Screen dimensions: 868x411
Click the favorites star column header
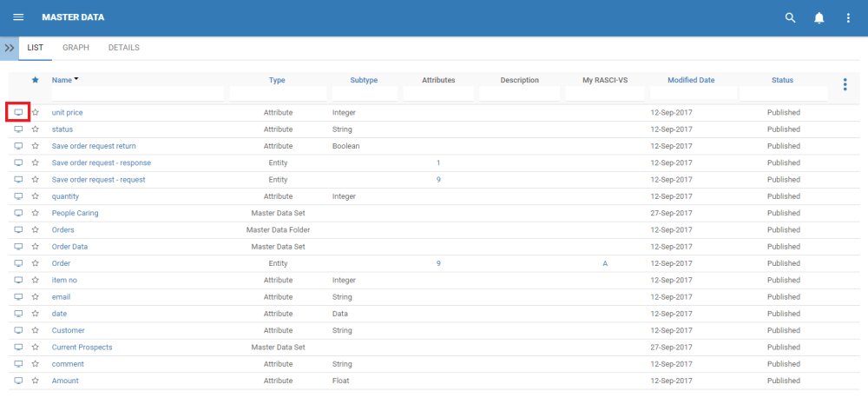pos(36,80)
